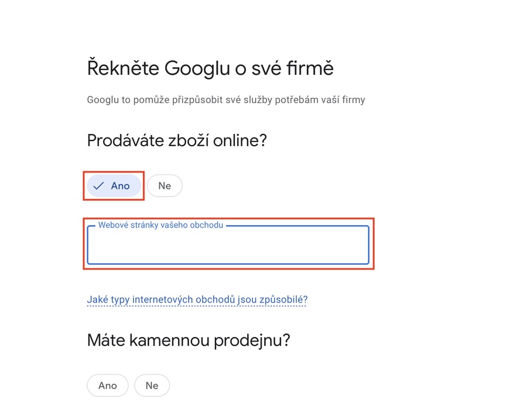Open the Jaké typy internetových obchodů link
The height and width of the screenshot is (420, 527).
(x=197, y=300)
